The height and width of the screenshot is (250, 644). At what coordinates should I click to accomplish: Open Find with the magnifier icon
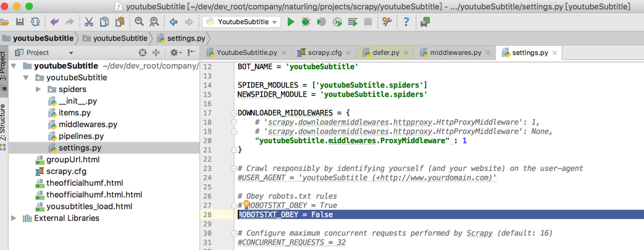[140, 22]
